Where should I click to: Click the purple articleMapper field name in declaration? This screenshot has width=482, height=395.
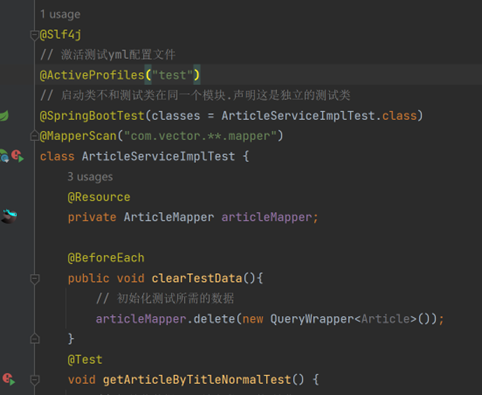(267, 217)
